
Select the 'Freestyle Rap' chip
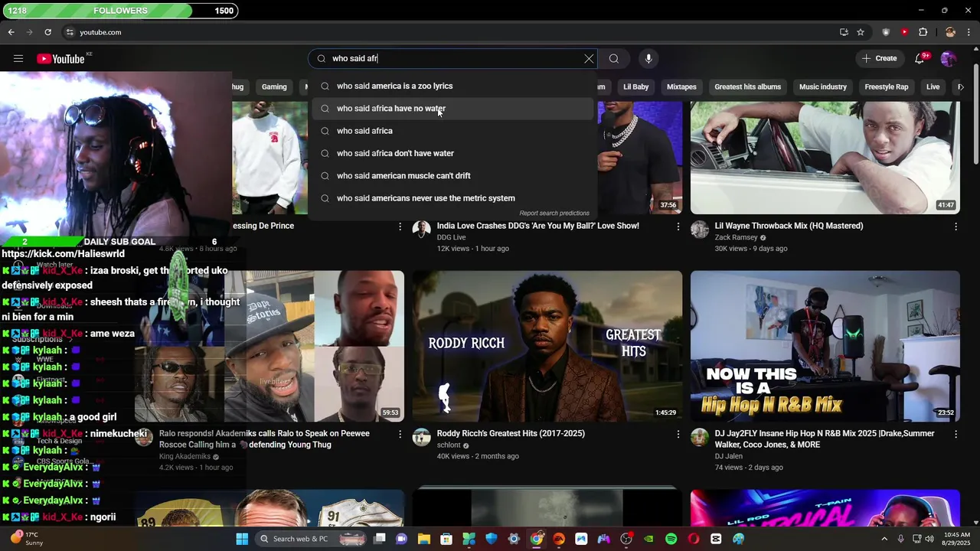886,86
